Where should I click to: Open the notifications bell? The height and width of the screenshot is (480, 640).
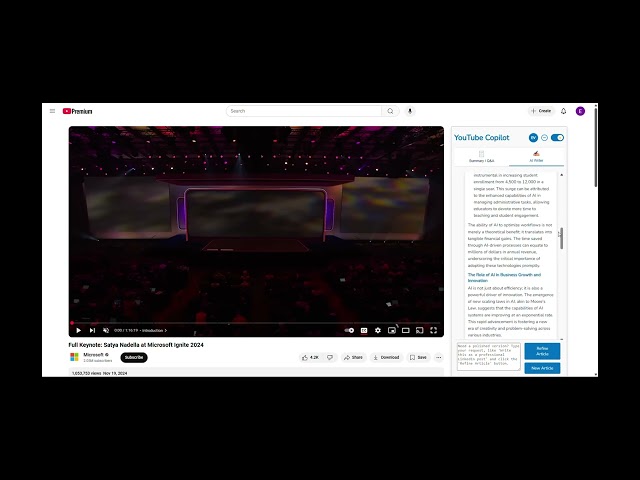coord(564,111)
